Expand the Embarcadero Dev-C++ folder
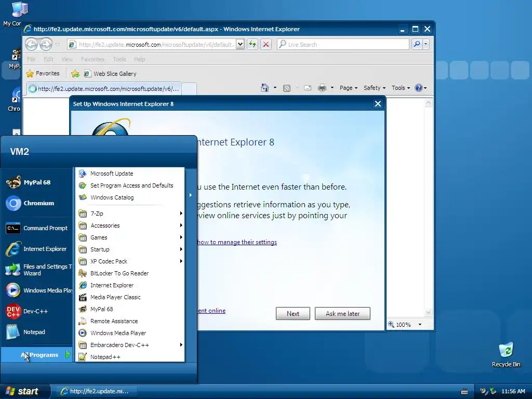Image resolution: width=532 pixels, height=399 pixels. pyautogui.click(x=130, y=345)
